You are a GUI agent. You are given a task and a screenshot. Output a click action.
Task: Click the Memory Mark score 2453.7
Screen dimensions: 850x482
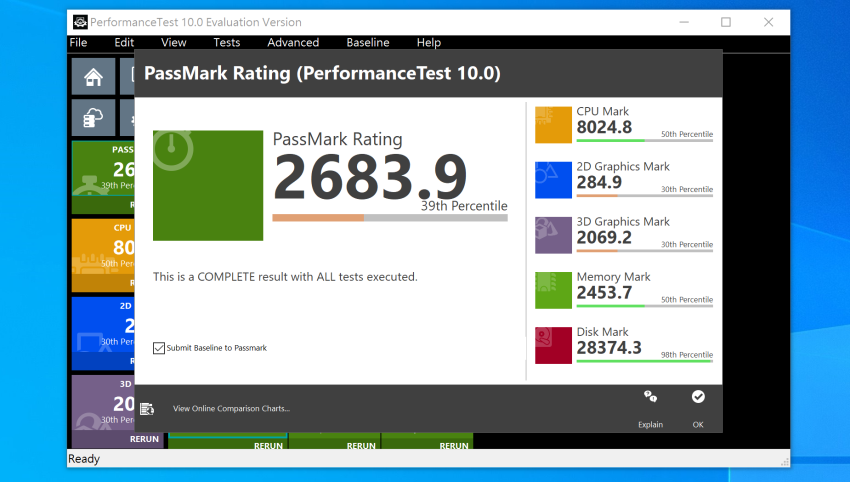[x=604, y=293]
